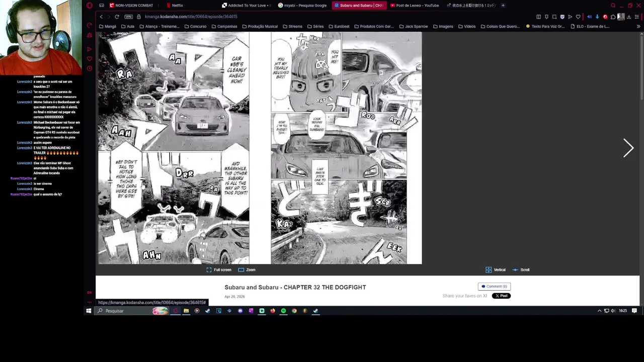Open the Aula bookmarks folder

128,26
